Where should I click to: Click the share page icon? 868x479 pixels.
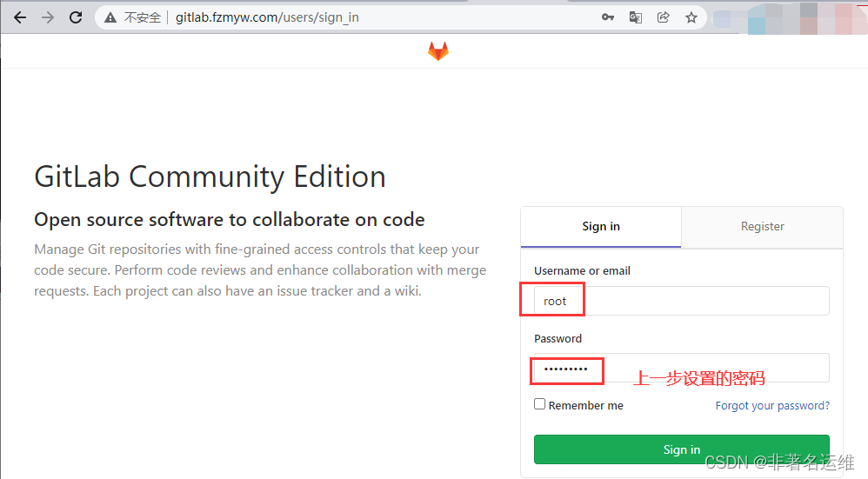663,17
